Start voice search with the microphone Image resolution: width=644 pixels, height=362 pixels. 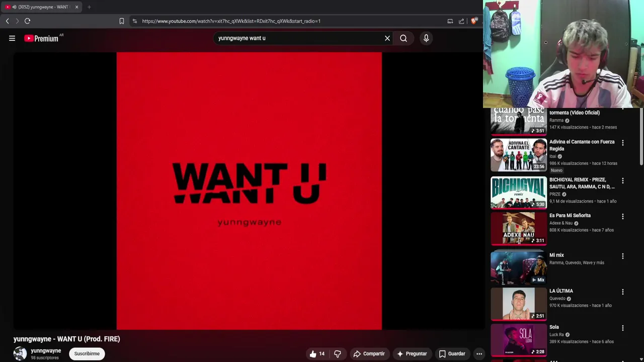click(x=426, y=38)
